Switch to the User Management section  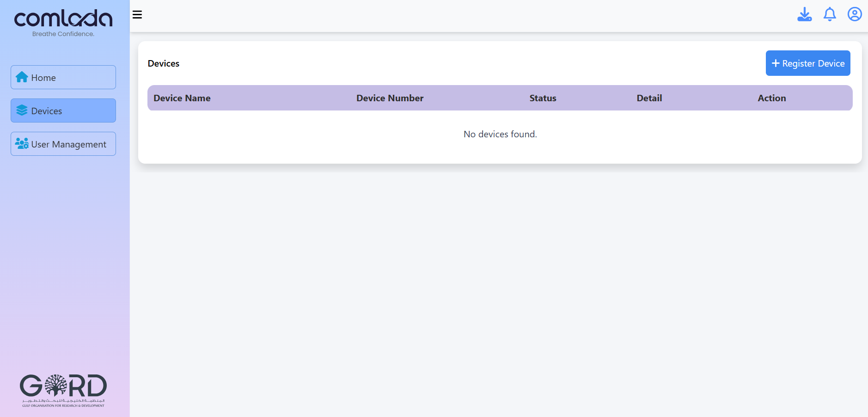63,144
